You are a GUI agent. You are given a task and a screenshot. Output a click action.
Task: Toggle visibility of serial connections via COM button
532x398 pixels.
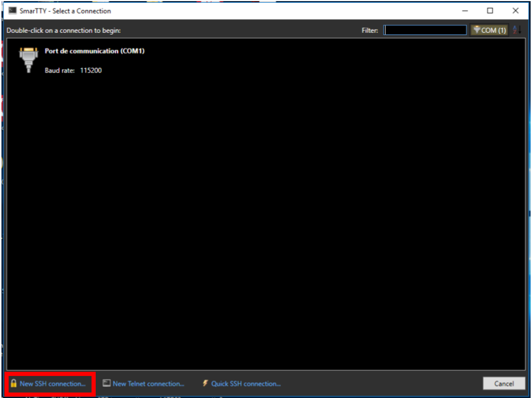490,29
